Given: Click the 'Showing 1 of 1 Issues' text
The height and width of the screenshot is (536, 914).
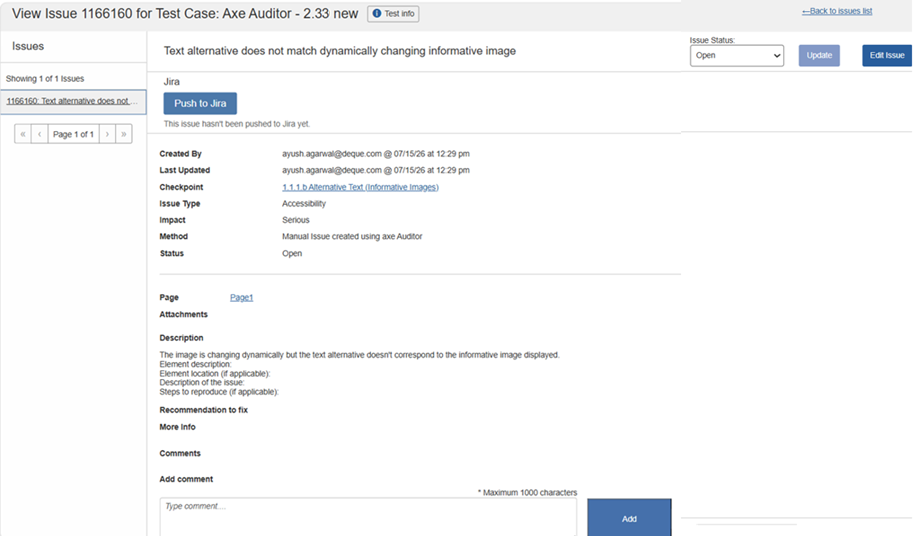Looking at the screenshot, I should [x=45, y=79].
